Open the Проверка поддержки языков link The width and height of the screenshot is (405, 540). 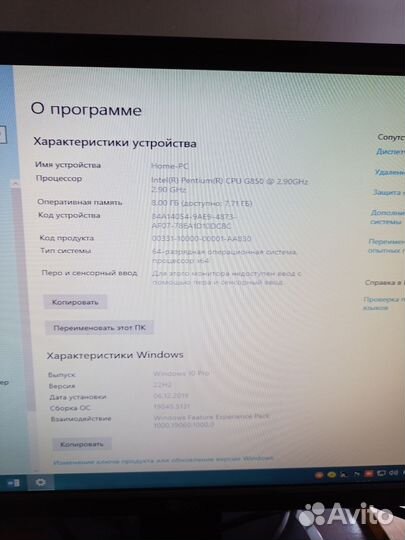pyautogui.click(x=384, y=303)
